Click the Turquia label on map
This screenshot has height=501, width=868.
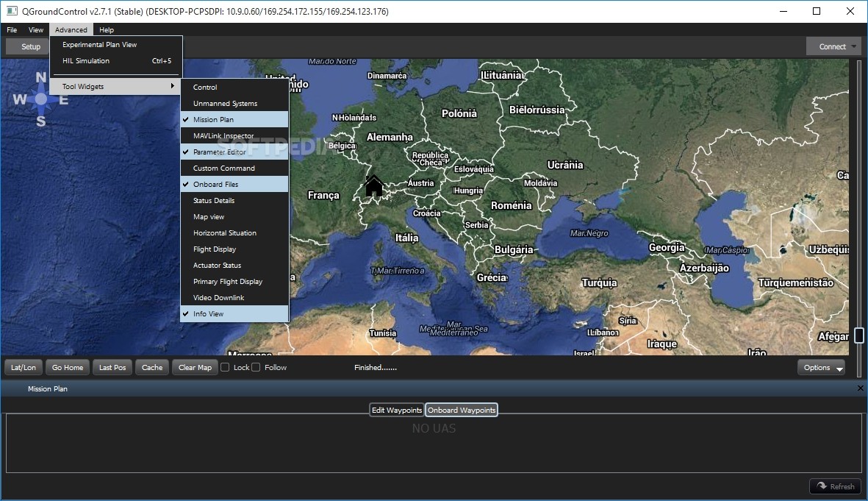599,283
